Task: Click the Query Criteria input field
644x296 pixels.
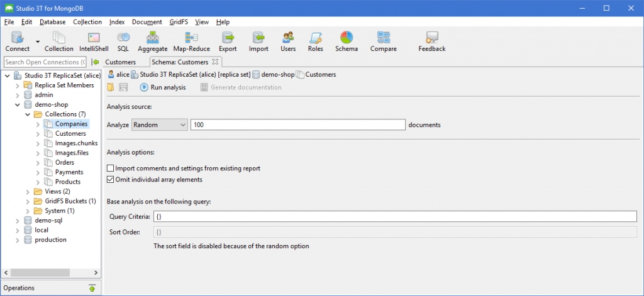Action: click(395, 216)
